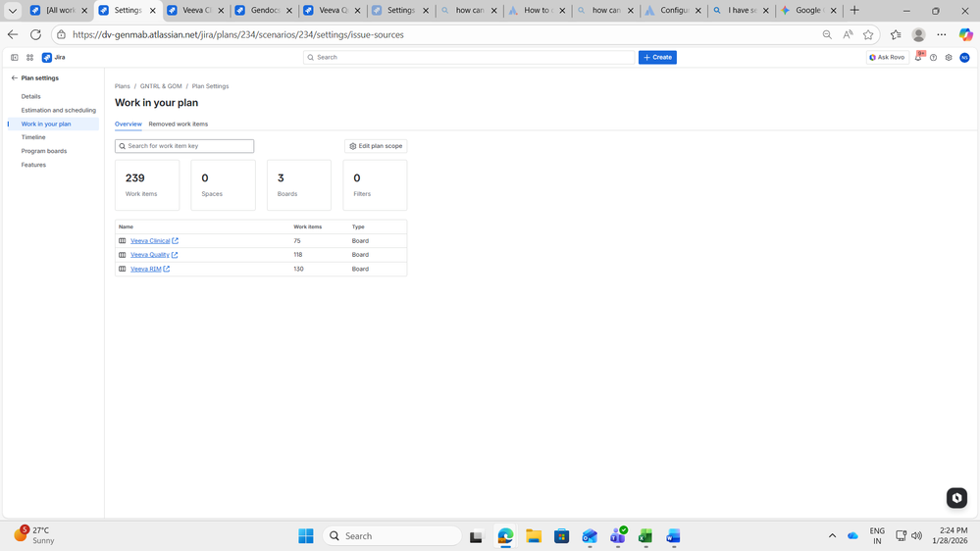Expand the browser tab search dropdown
The image size is (980, 551).
[13, 11]
